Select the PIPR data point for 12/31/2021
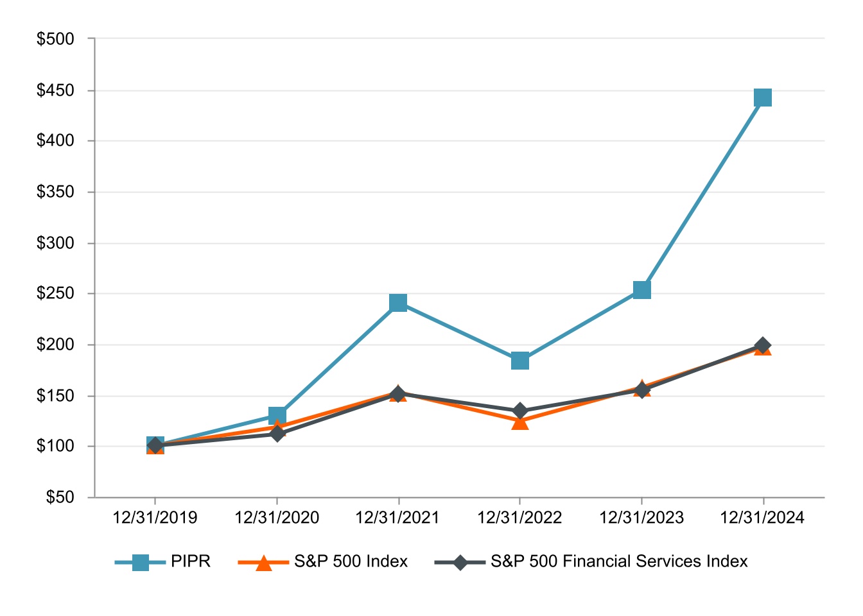 (398, 303)
